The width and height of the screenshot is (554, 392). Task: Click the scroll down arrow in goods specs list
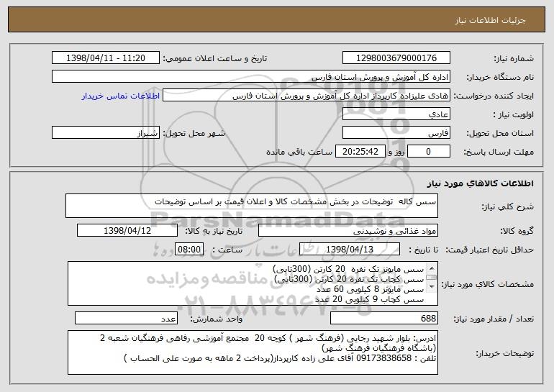pos(432,287)
